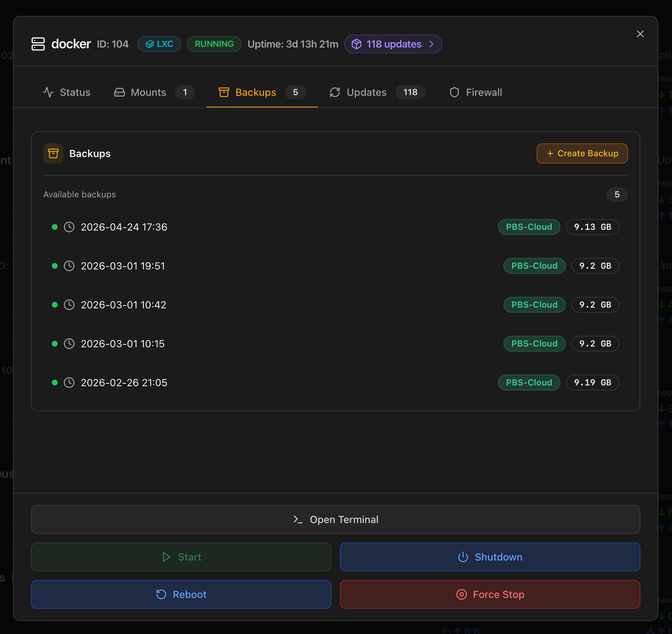Viewport: 672px width, 634px height.
Task: Reboot the docker container
Action: pos(181,594)
